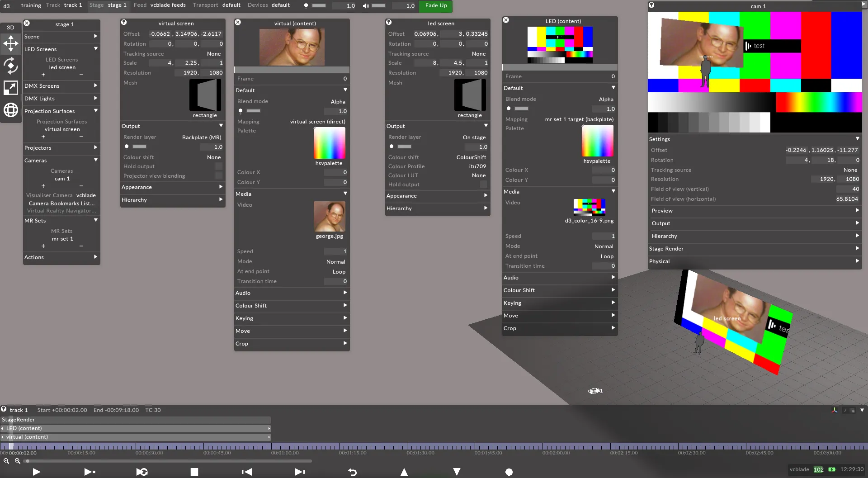Select the Rotate tool in the left toolbar

pos(10,66)
